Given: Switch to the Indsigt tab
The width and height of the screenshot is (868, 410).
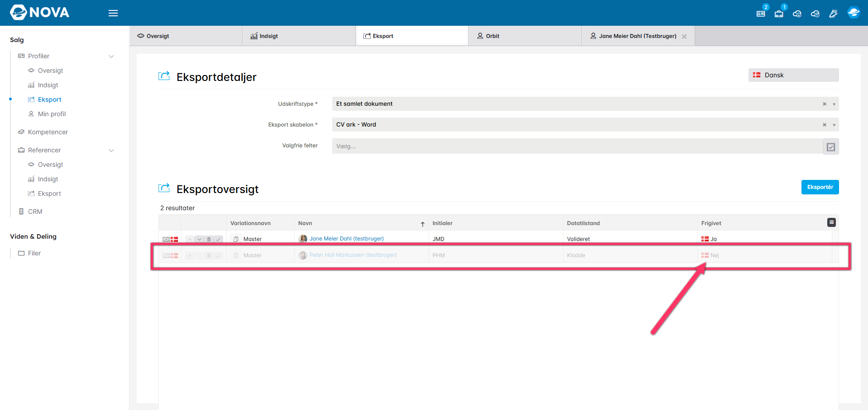Looking at the screenshot, I should click(x=299, y=36).
